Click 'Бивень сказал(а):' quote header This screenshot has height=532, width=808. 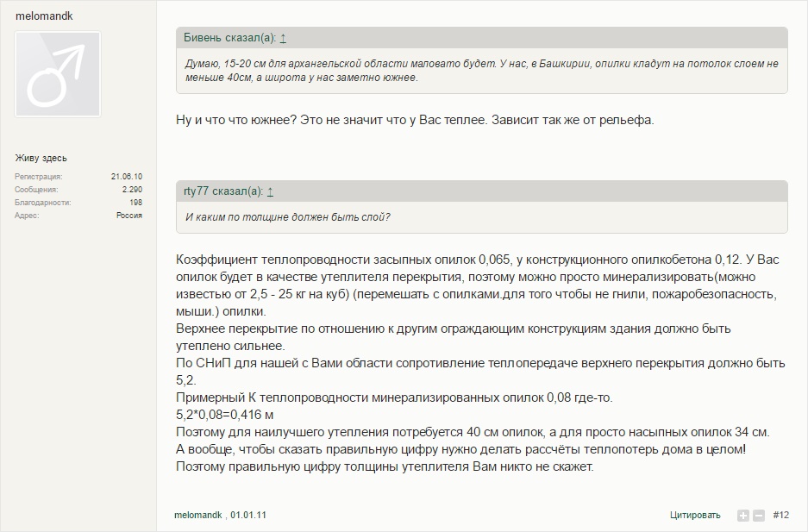230,38
